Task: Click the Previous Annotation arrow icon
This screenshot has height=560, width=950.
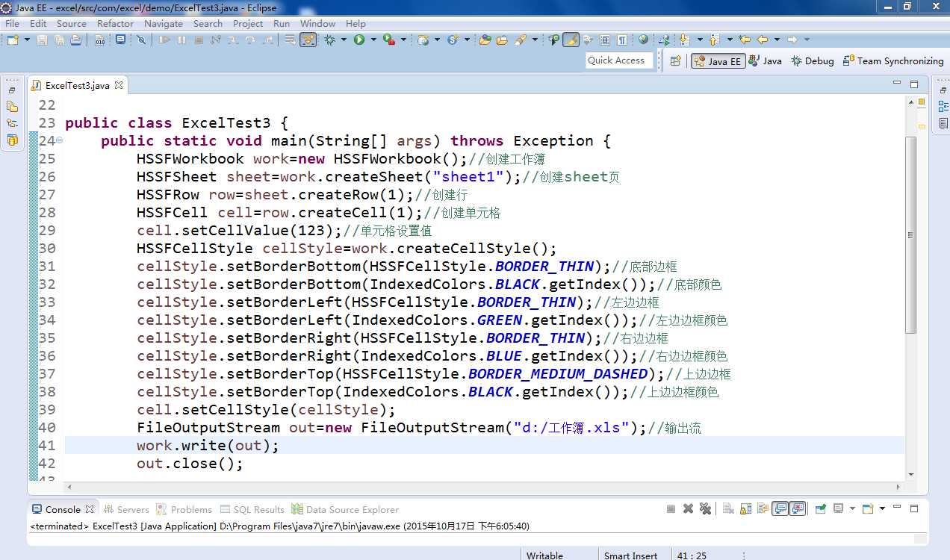Action: [713, 40]
